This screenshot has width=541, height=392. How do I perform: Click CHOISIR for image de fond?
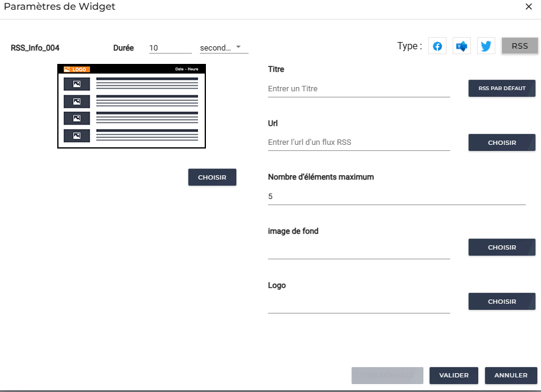coord(501,248)
